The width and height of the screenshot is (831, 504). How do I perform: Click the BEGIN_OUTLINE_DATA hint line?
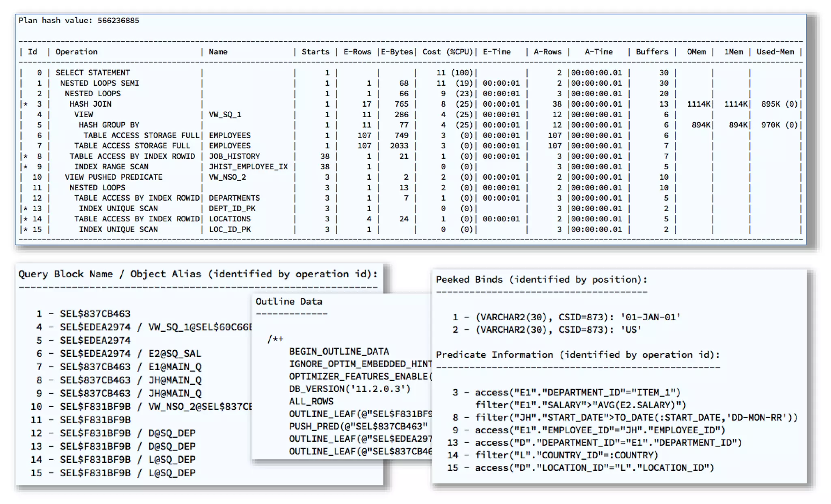338,351
